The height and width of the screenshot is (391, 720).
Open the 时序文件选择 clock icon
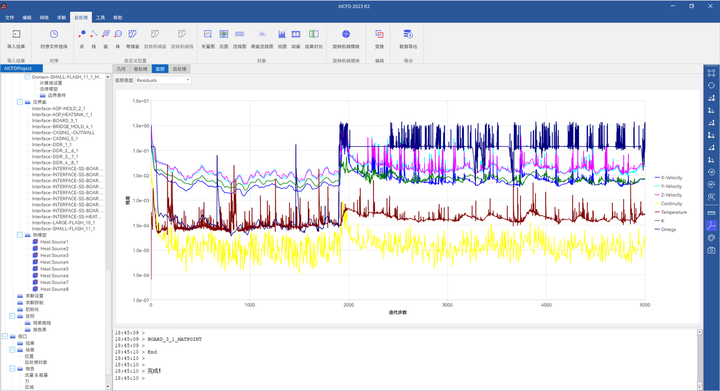[x=54, y=34]
